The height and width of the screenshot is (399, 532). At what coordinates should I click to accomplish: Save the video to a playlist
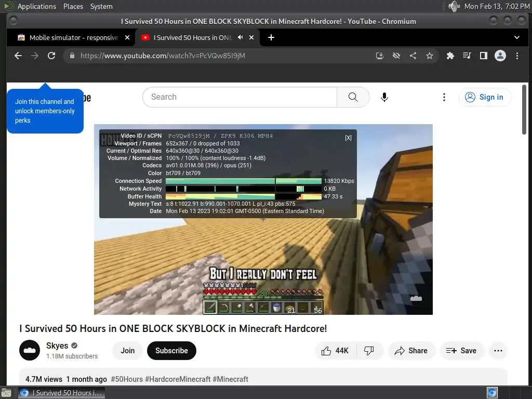click(x=461, y=351)
